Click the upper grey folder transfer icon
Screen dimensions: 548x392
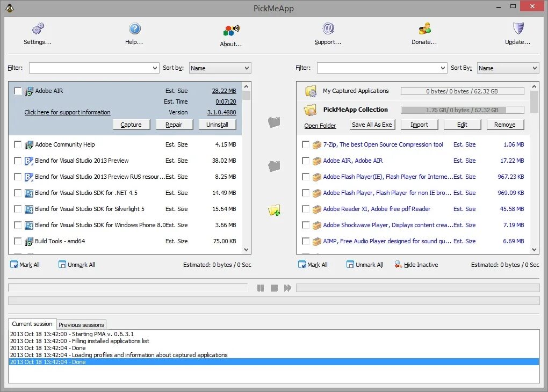pyautogui.click(x=274, y=122)
